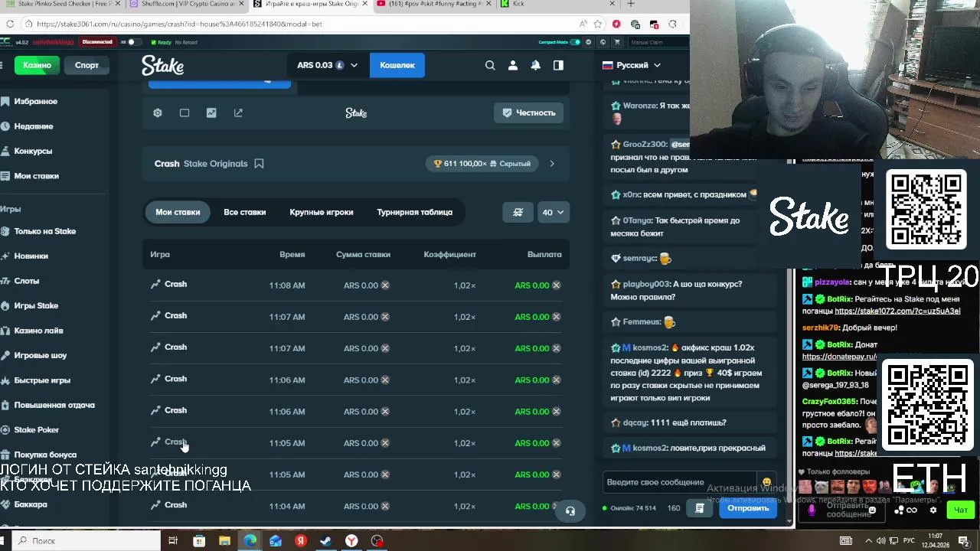The image size is (980, 551).
Task: Open Steam from the Windows taskbar
Action: [325, 541]
